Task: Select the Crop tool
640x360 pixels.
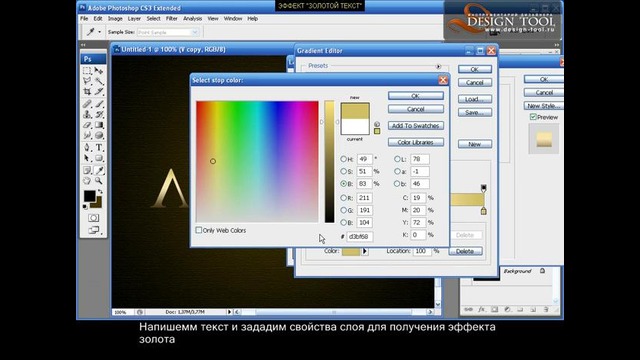Action: 87,91
